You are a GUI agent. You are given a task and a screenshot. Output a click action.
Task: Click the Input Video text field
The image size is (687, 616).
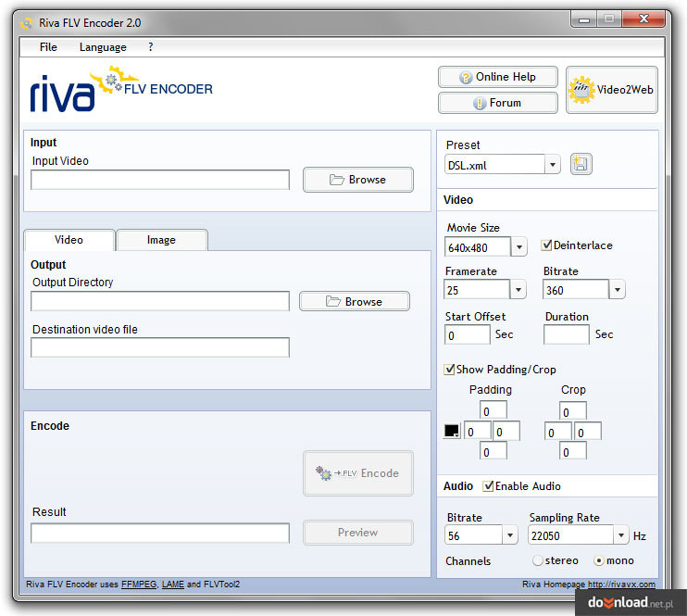click(160, 180)
